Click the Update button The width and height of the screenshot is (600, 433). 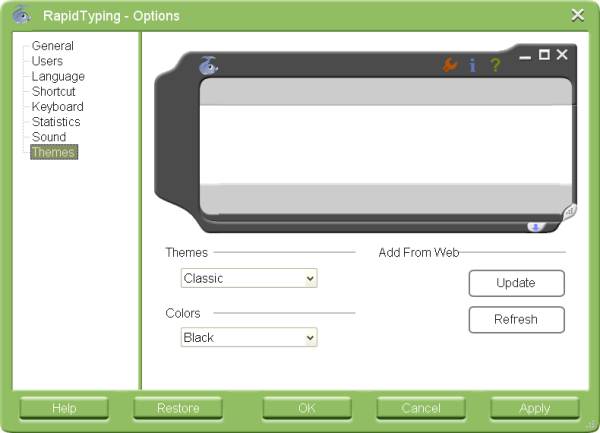pyautogui.click(x=517, y=283)
